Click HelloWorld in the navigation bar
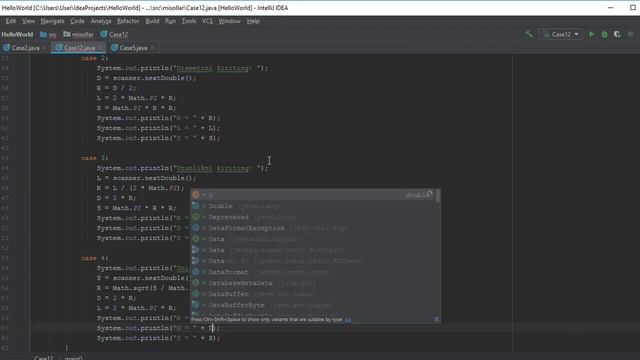 17,35
